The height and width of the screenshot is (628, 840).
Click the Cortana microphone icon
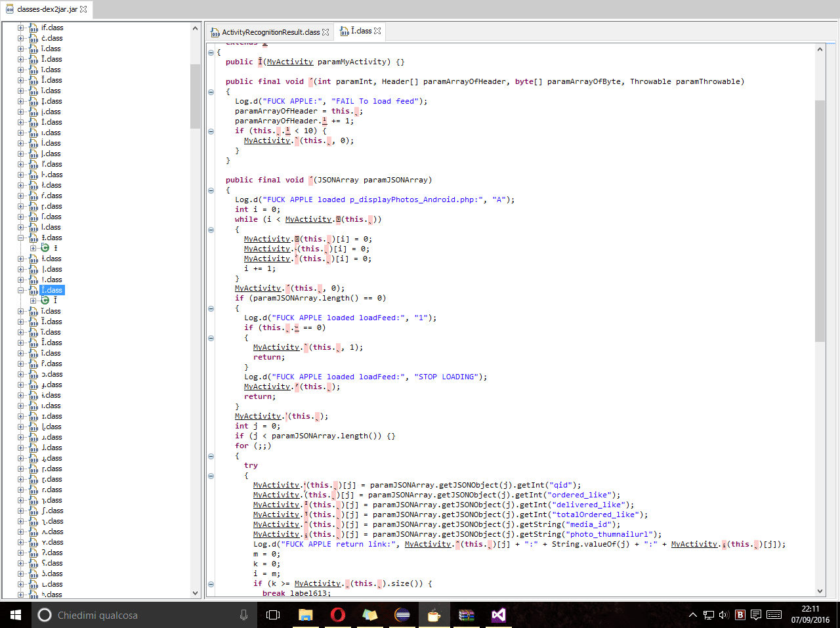tap(243, 615)
